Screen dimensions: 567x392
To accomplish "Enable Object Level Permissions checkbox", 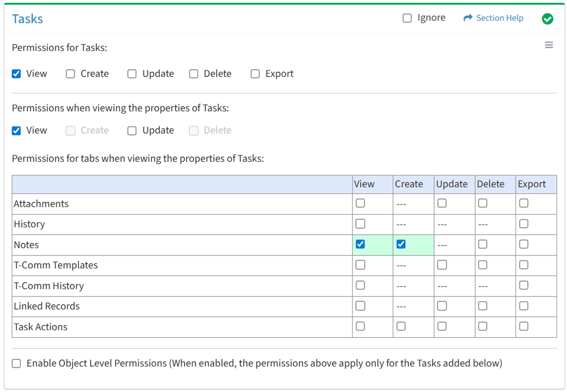I will pos(17,363).
